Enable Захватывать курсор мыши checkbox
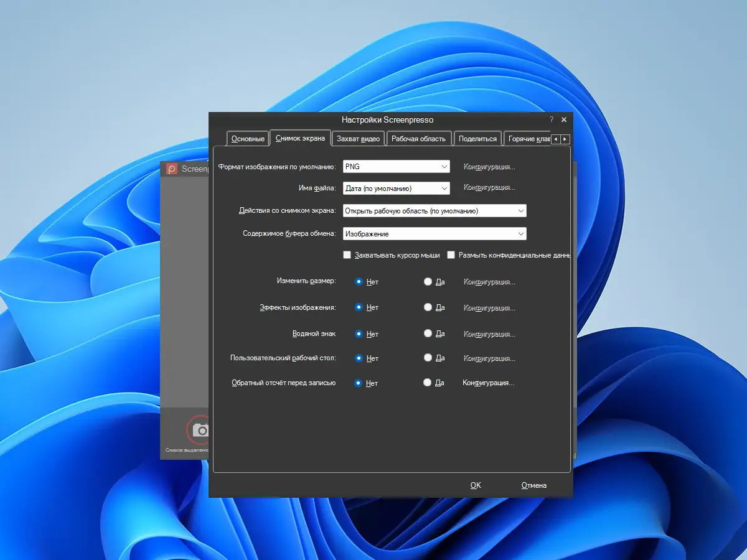Screen dimensions: 747x560 pos(347,255)
